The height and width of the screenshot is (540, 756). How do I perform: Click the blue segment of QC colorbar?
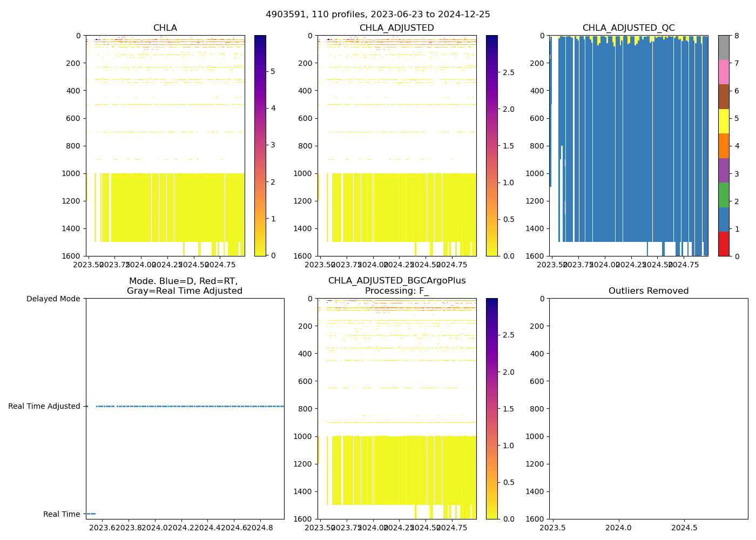point(724,219)
